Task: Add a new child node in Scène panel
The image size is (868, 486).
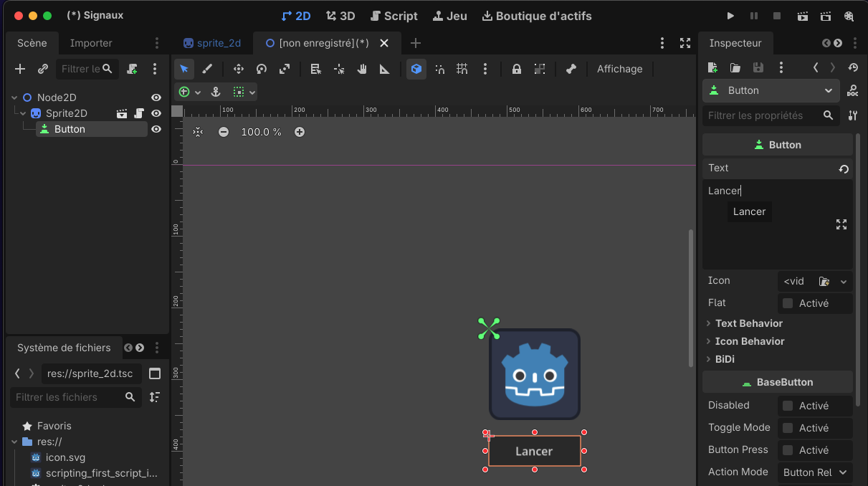Action: tap(20, 69)
